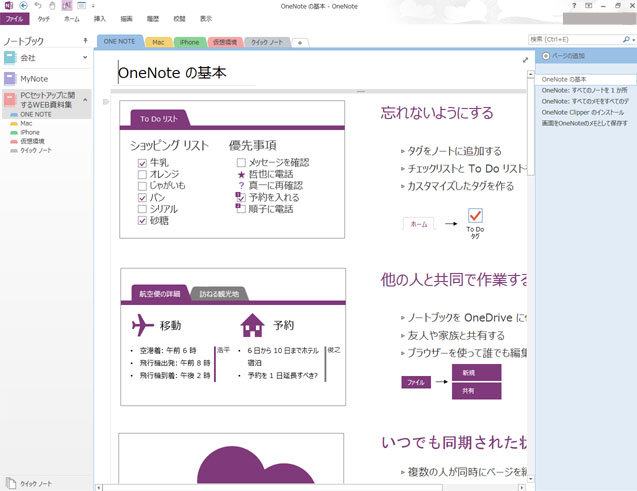Open the タッチ ribbon tab
The height and width of the screenshot is (491, 637).
coord(43,19)
